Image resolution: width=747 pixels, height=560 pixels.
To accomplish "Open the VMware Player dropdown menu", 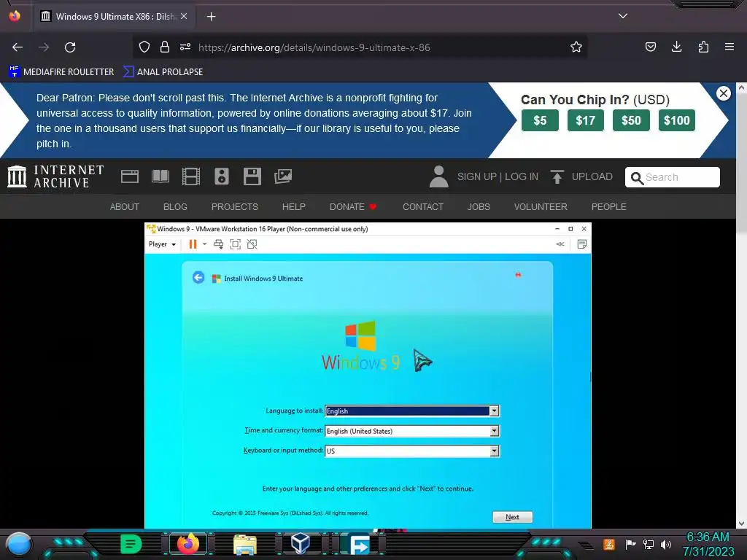I will click(x=162, y=244).
